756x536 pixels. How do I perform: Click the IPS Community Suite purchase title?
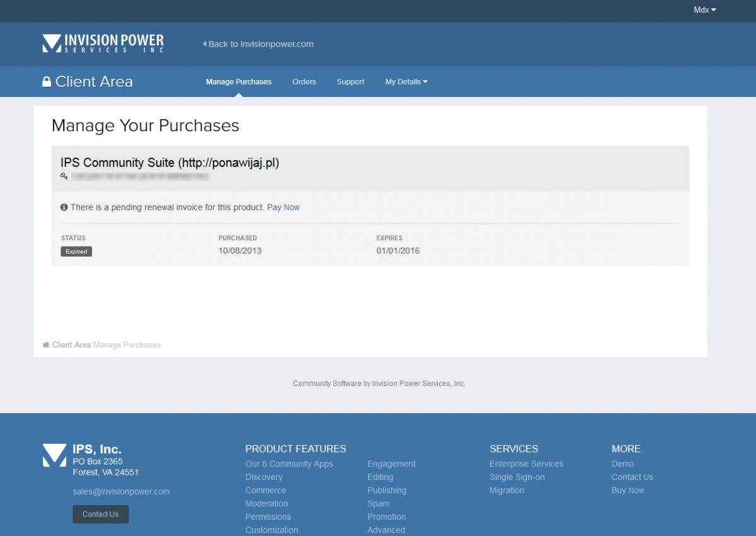pyautogui.click(x=170, y=163)
